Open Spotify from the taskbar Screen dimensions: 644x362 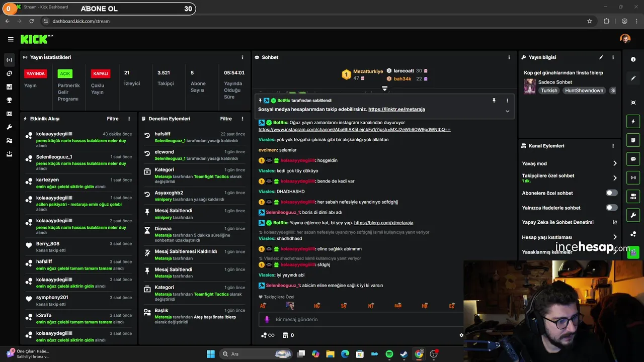389,354
